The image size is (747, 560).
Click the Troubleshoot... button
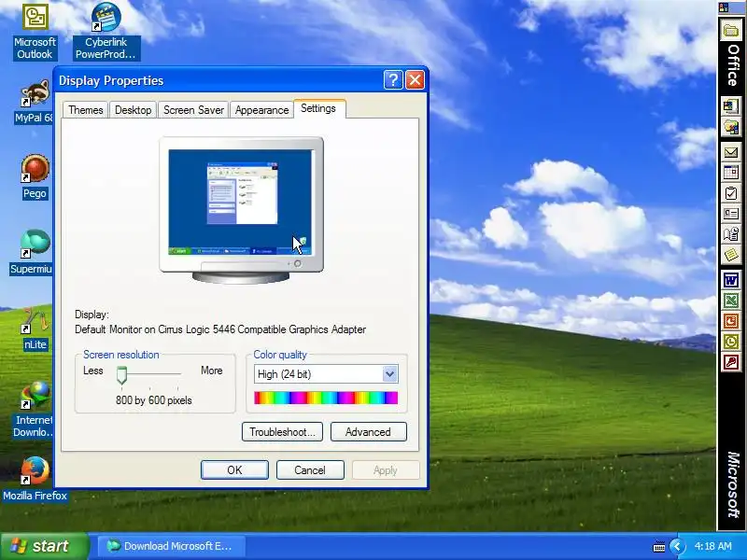(282, 432)
